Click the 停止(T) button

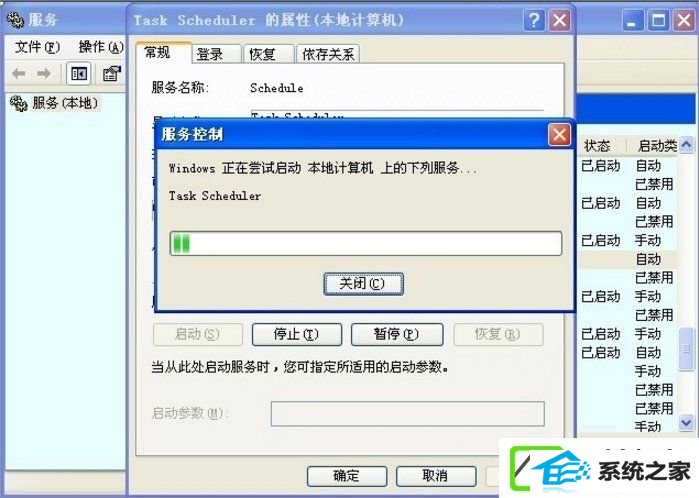click(x=297, y=334)
